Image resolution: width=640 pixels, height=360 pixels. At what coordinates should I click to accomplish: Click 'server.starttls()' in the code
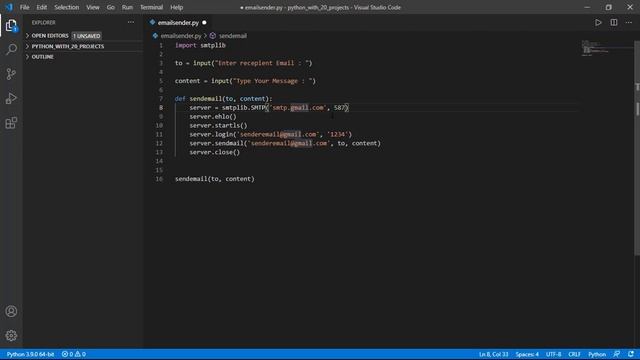tap(218, 125)
